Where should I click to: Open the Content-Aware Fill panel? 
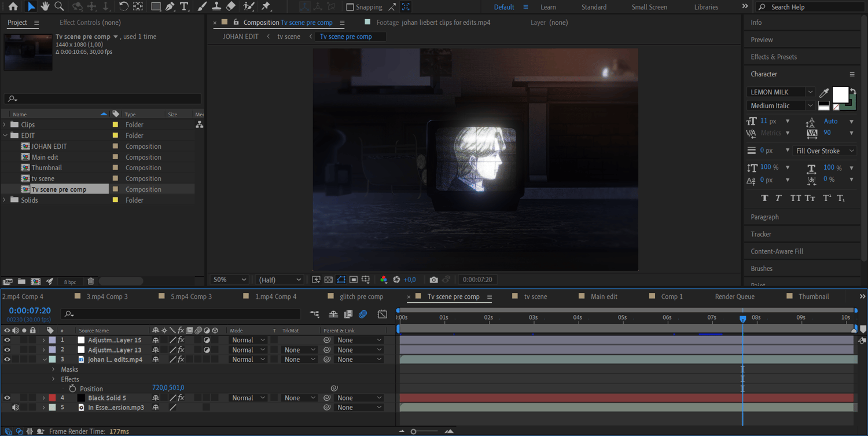click(x=777, y=251)
